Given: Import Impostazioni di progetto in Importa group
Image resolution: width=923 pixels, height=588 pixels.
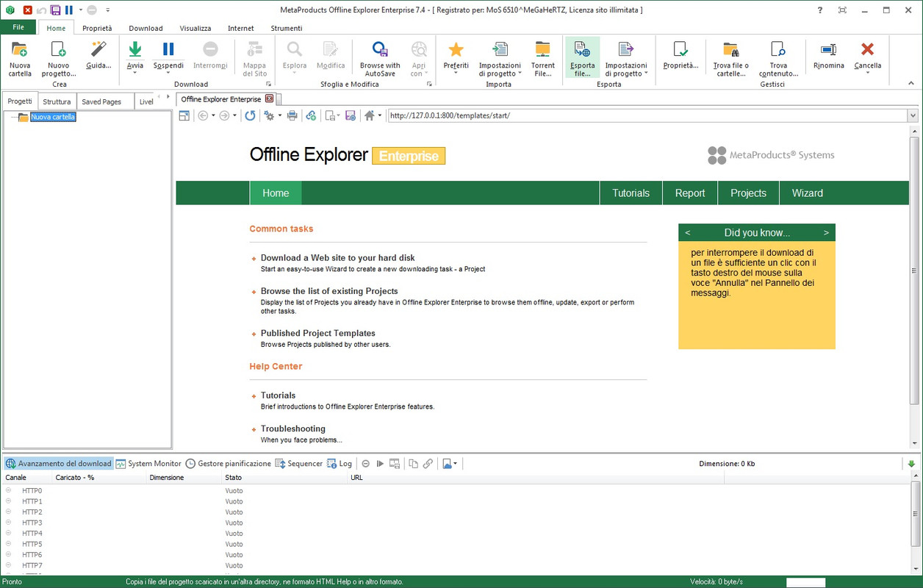Looking at the screenshot, I should pyautogui.click(x=500, y=59).
